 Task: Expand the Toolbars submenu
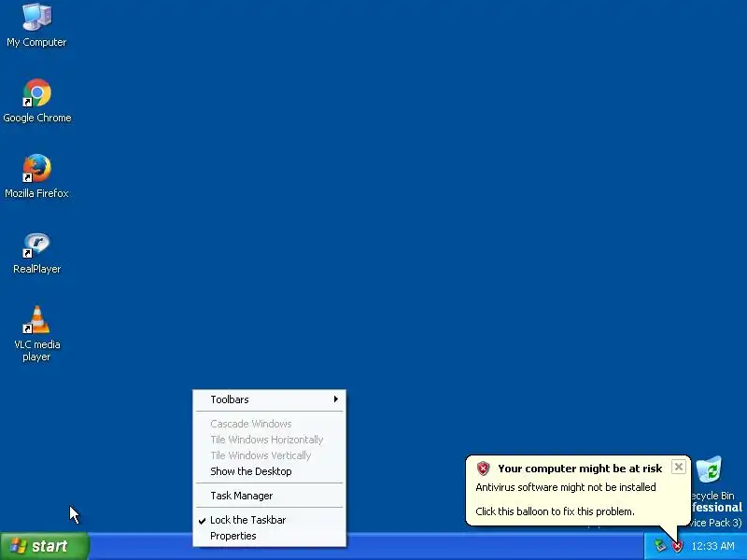269,399
